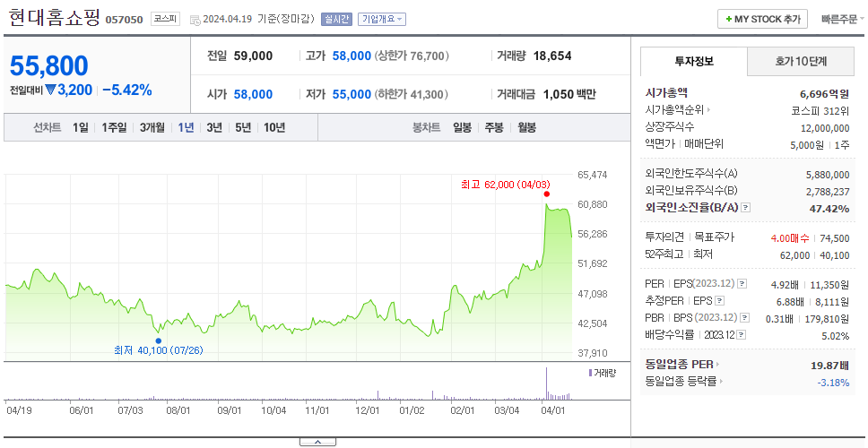Switch to the 호가10단계 tab
Viewport: 868px width, 448px height.
click(x=801, y=62)
